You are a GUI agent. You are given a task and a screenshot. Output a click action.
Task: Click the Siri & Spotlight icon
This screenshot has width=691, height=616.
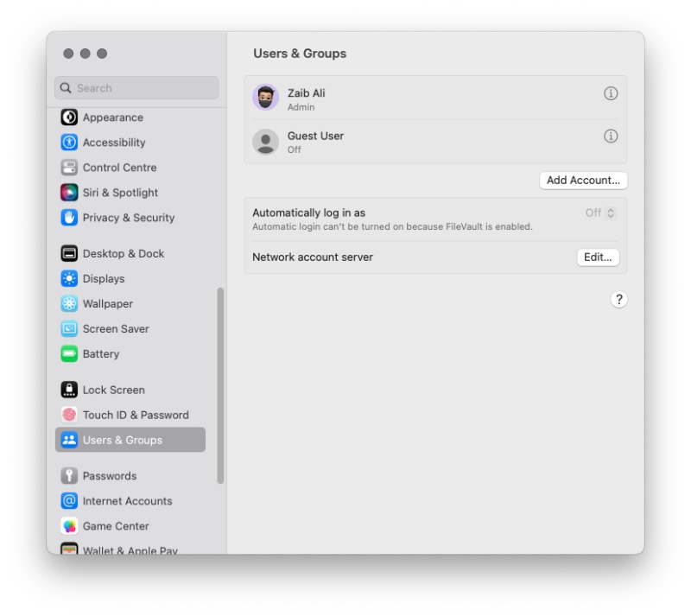coord(69,193)
